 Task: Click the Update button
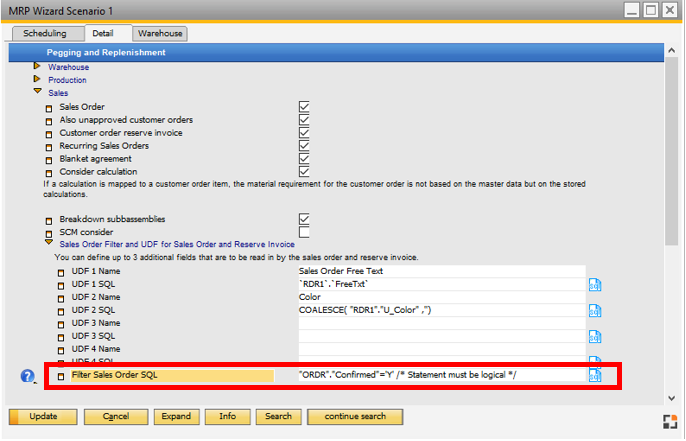pos(43,416)
